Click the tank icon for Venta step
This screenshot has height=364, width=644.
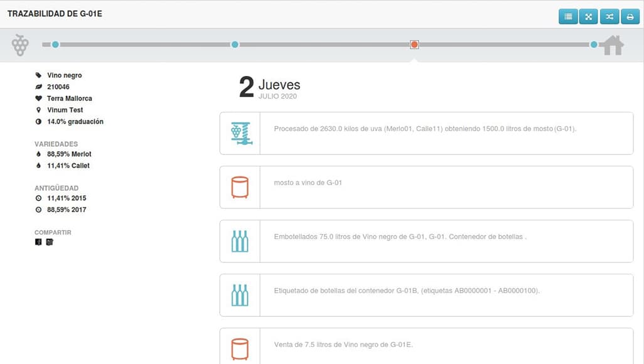pos(240,348)
